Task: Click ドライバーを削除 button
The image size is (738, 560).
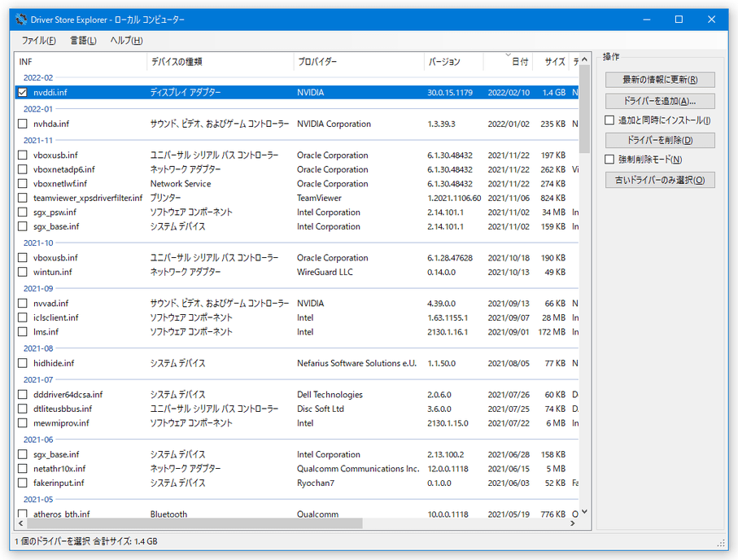Action: (660, 140)
